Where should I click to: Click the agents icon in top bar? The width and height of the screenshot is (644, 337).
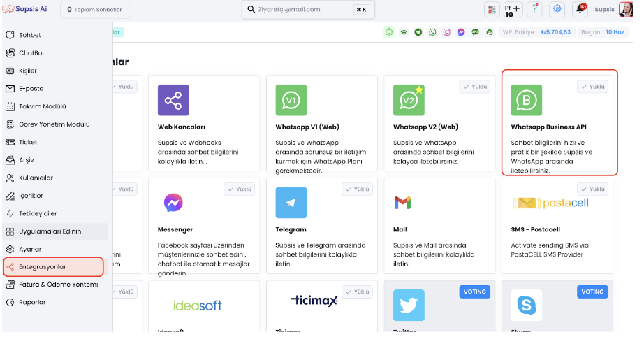[492, 10]
